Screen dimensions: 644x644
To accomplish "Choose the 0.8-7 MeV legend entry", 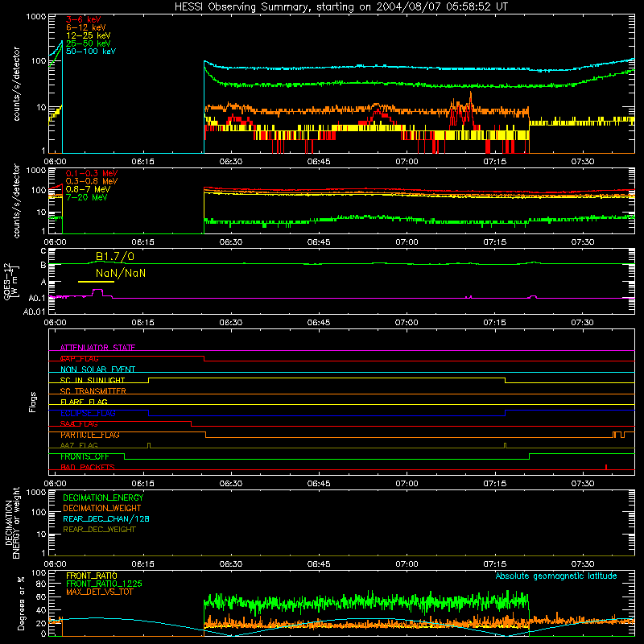I will (x=88, y=189).
